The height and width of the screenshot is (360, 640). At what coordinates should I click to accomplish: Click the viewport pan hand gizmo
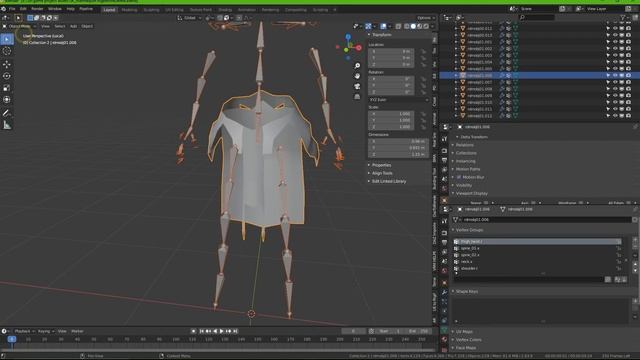coord(357,76)
